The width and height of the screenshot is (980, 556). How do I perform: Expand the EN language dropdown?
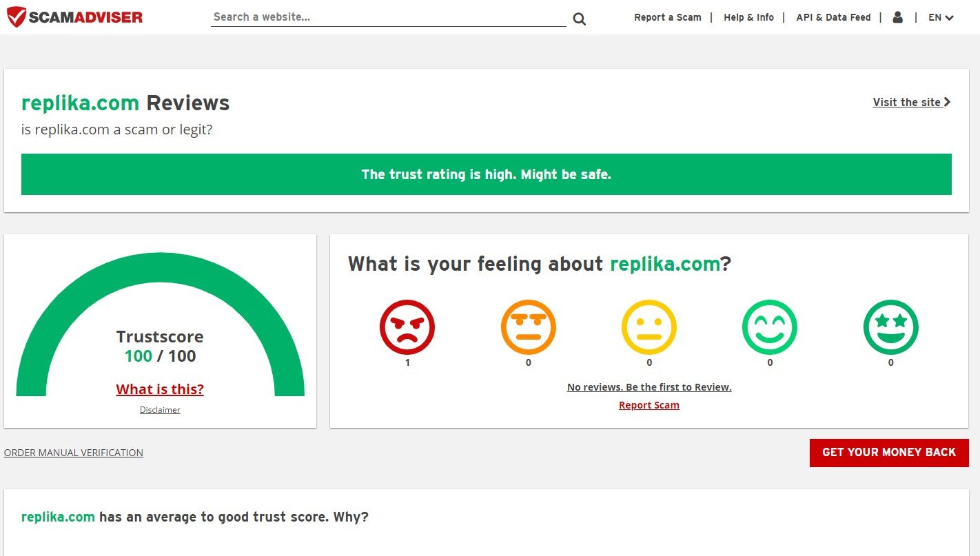point(941,17)
